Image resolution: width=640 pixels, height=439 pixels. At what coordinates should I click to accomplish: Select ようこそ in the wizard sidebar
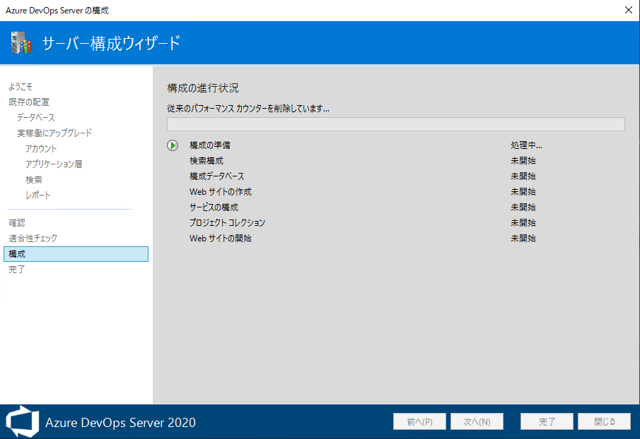20,86
